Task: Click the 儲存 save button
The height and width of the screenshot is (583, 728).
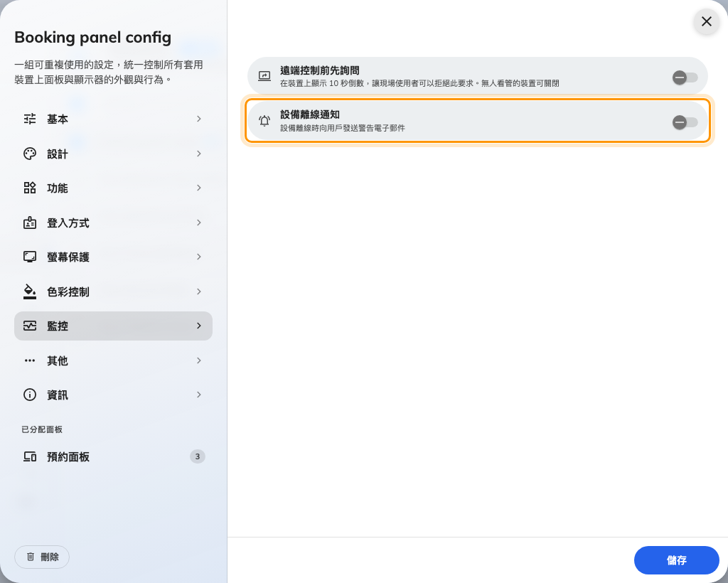Action: 677,560
